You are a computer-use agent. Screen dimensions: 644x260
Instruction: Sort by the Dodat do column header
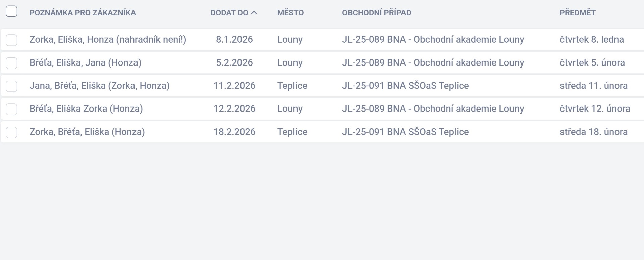pos(229,13)
